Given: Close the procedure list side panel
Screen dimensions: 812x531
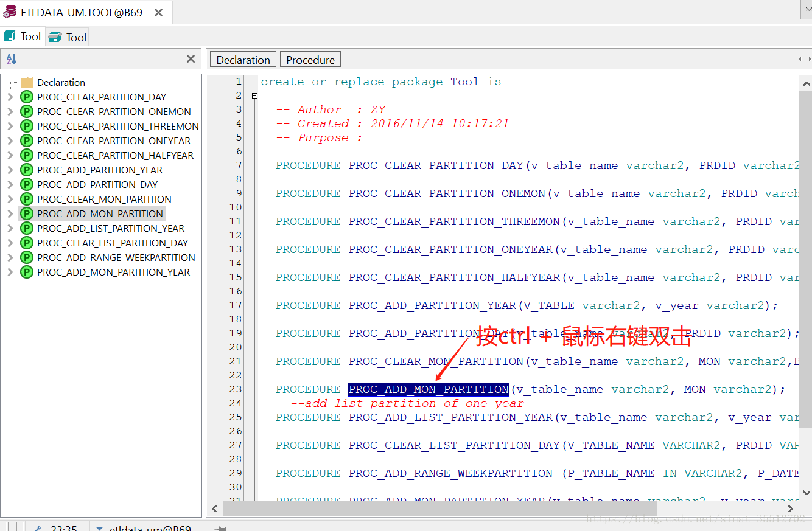Looking at the screenshot, I should [x=191, y=59].
